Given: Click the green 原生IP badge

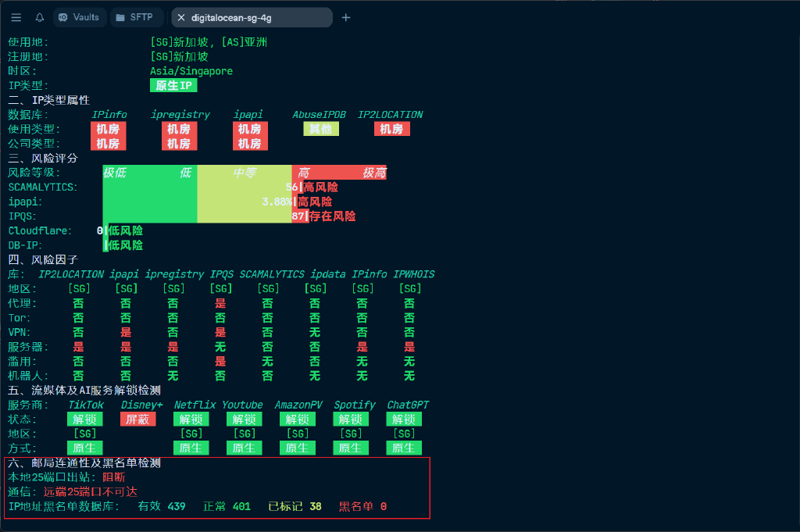Looking at the screenshot, I should coord(173,85).
